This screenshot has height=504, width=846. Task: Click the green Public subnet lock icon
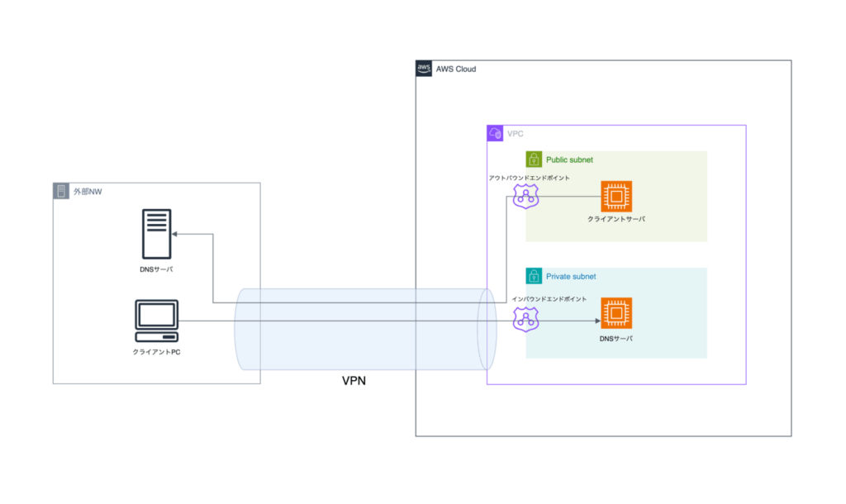[534, 159]
